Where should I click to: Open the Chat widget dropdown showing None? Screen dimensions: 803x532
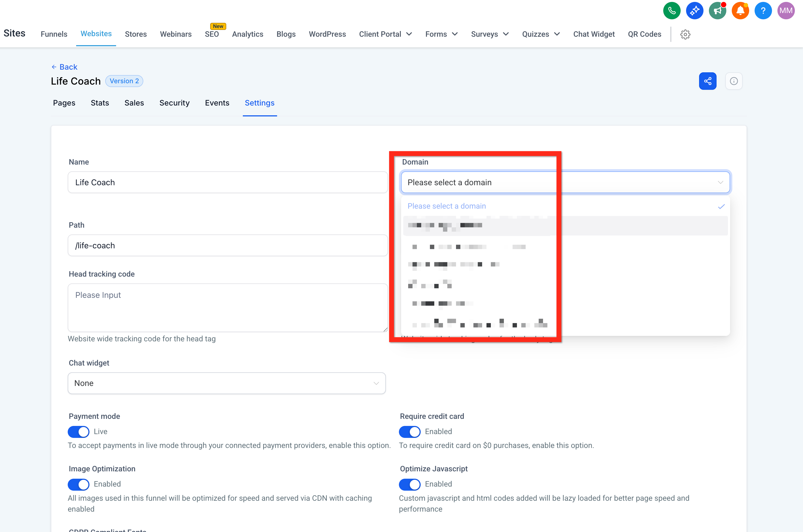[x=227, y=383]
